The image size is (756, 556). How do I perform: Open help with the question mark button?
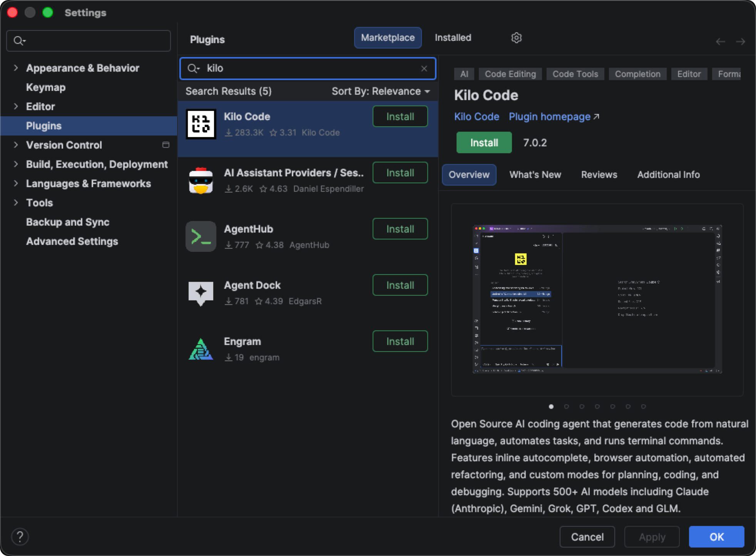point(20,537)
